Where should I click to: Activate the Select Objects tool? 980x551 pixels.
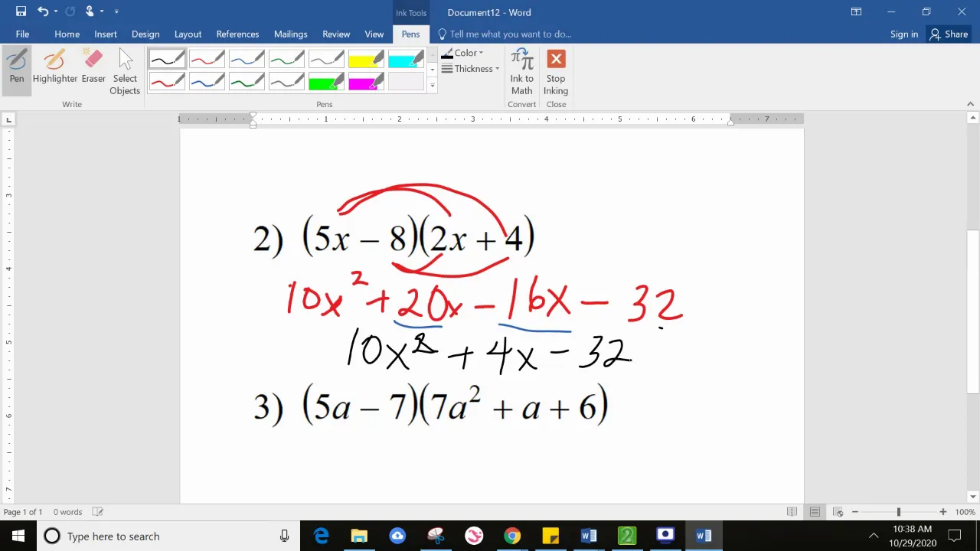tap(125, 72)
